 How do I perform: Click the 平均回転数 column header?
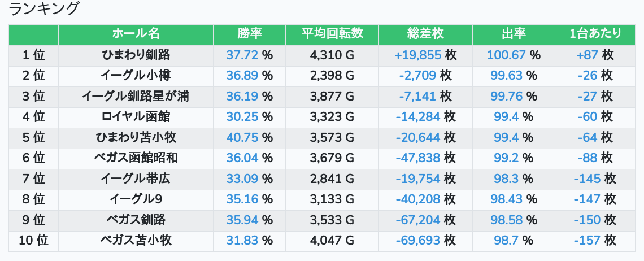(x=332, y=34)
